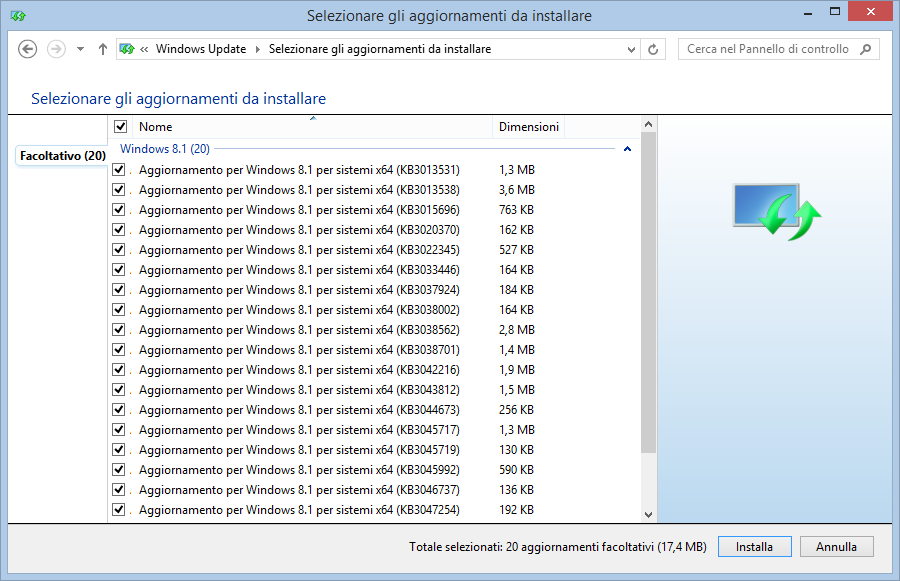Click the 590 KB size value
This screenshot has width=900, height=581.
pyautogui.click(x=517, y=470)
